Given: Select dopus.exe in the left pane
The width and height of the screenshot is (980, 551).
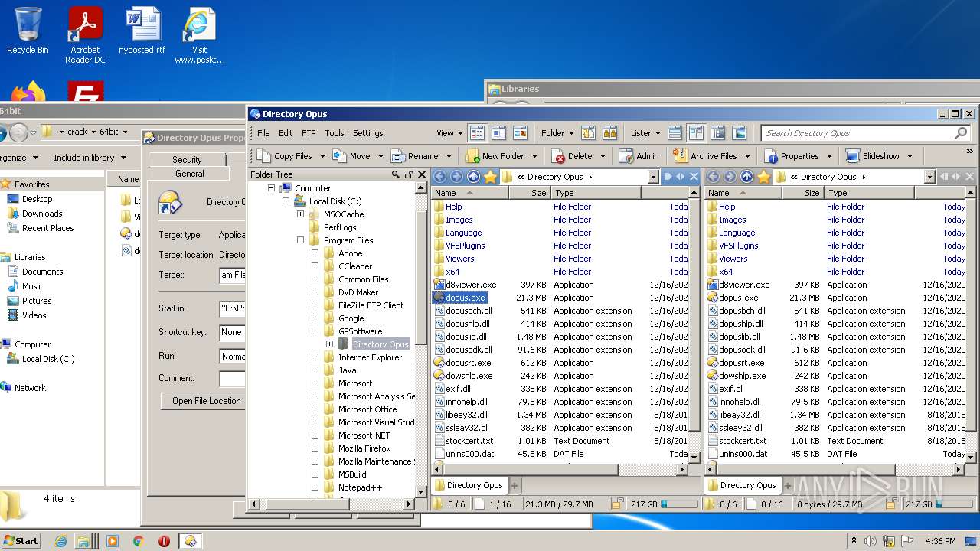Looking at the screenshot, I should [465, 298].
